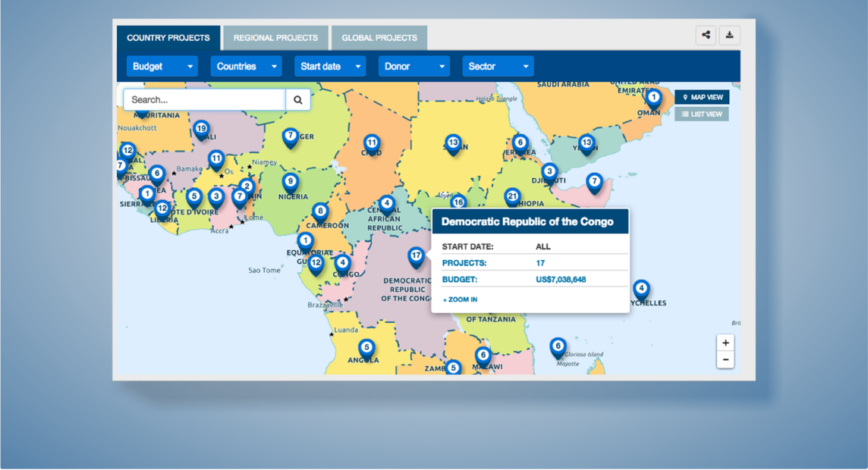Click the Zoom In link in popup
The image size is (868, 470).
click(460, 299)
